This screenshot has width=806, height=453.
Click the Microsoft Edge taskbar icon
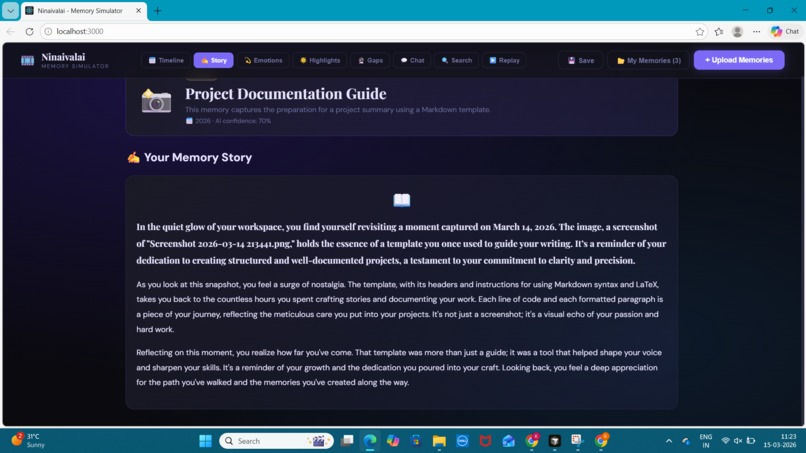click(x=370, y=441)
